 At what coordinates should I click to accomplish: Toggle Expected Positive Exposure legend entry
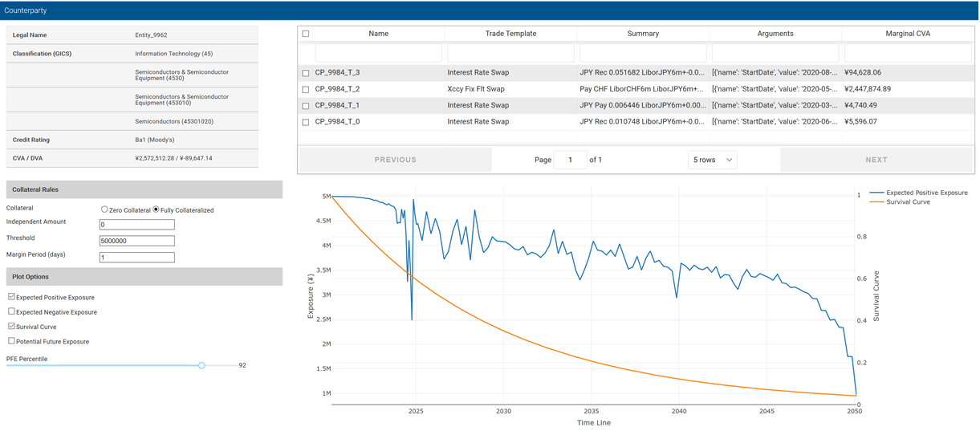(926, 193)
